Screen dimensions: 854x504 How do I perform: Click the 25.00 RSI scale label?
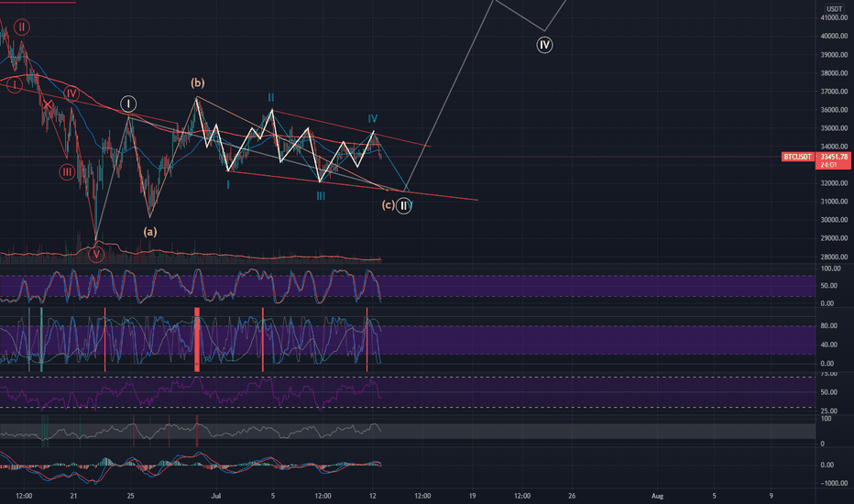828,411
